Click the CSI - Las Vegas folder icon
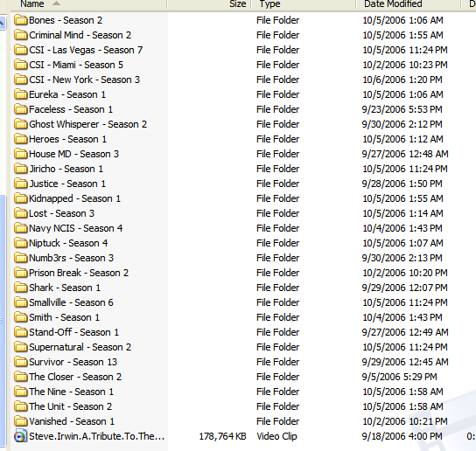The image size is (476, 451). (21, 50)
